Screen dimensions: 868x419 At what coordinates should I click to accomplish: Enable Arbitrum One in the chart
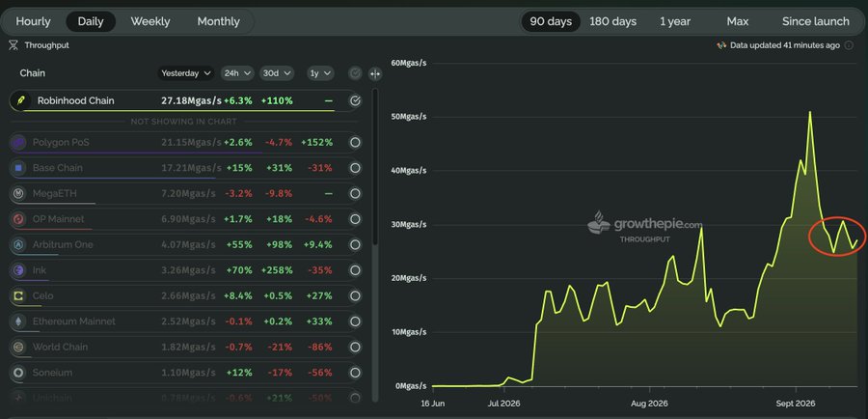point(355,245)
